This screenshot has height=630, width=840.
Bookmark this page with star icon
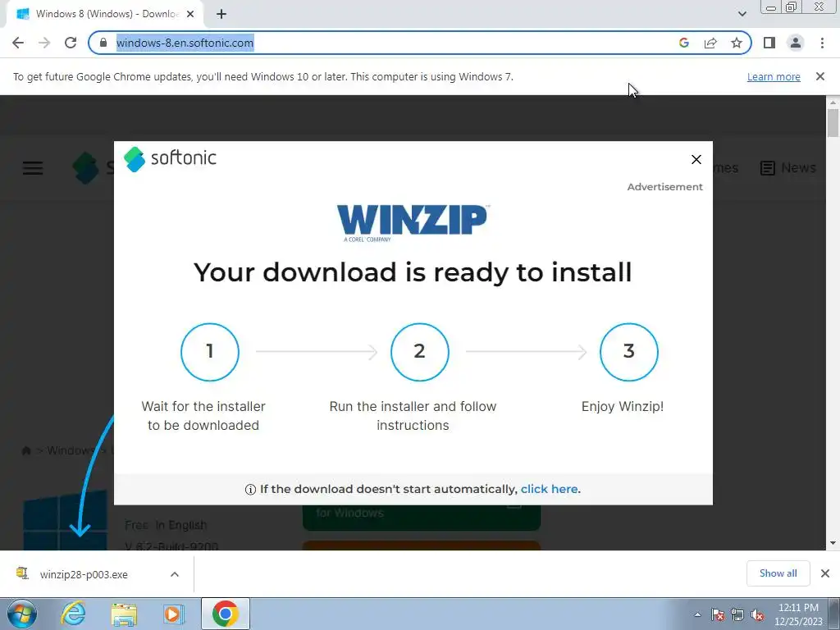point(737,43)
